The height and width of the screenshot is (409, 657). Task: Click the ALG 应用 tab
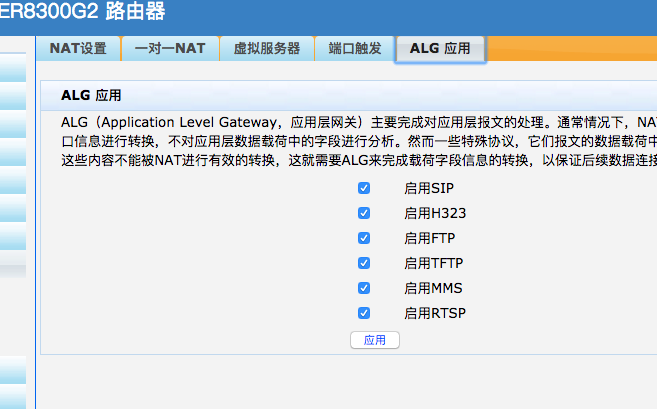click(440, 49)
